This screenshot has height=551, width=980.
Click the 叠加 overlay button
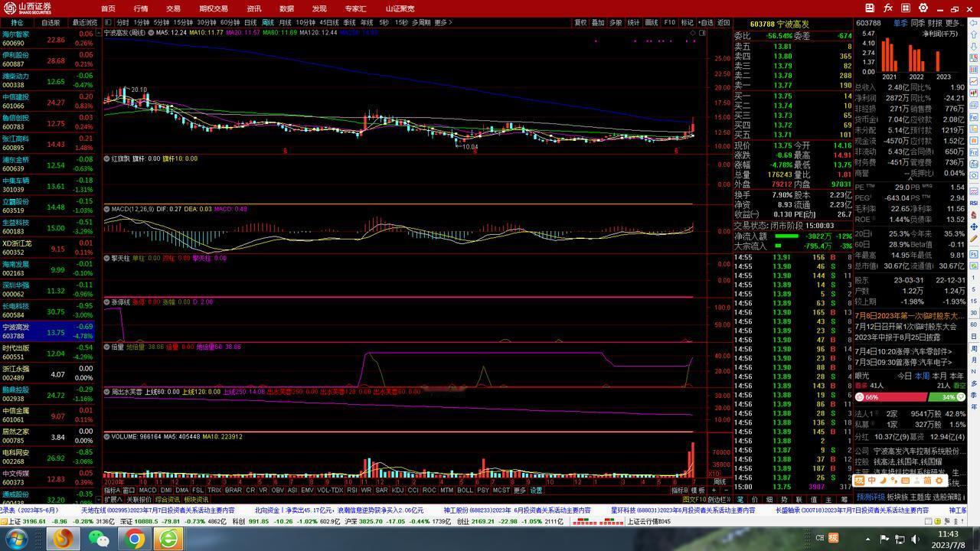click(598, 23)
